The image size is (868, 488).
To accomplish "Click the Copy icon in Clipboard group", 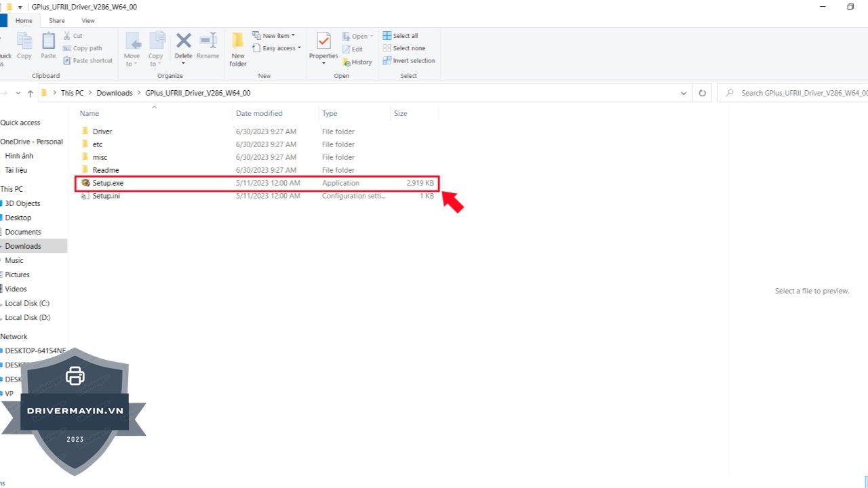I will click(24, 43).
